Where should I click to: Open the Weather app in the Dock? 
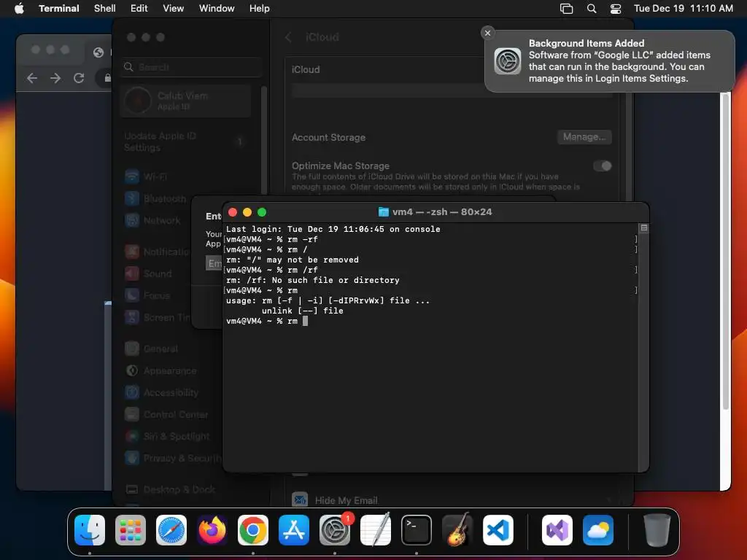tap(598, 530)
